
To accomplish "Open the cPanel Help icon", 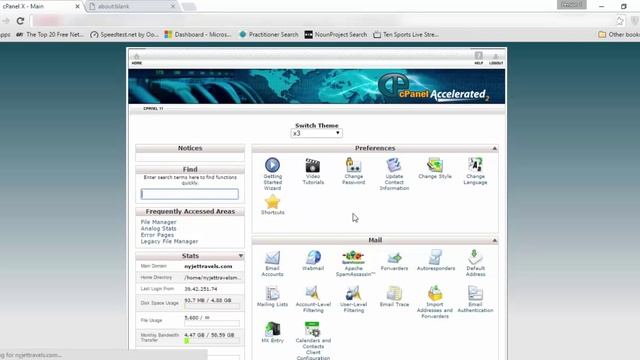I will 478,58.
